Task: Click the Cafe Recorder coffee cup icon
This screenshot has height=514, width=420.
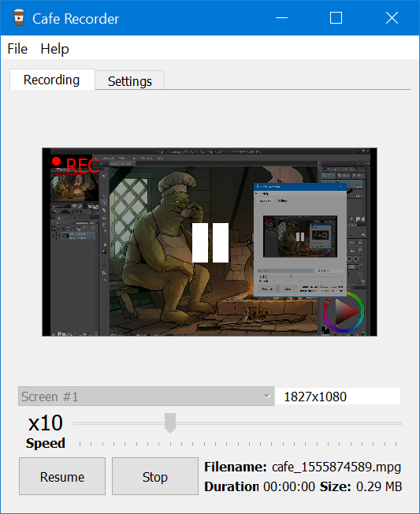Action: (19, 17)
